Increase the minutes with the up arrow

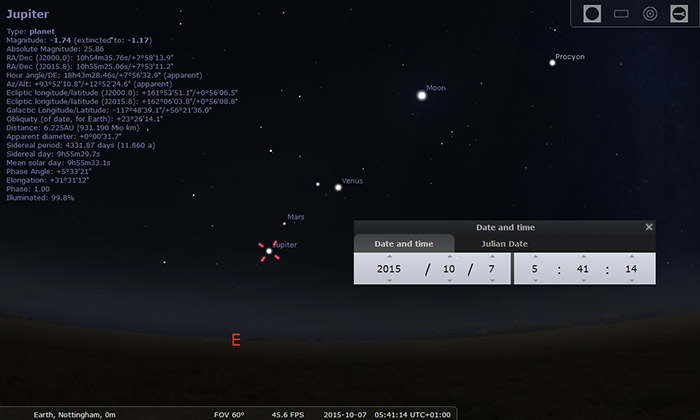click(584, 256)
